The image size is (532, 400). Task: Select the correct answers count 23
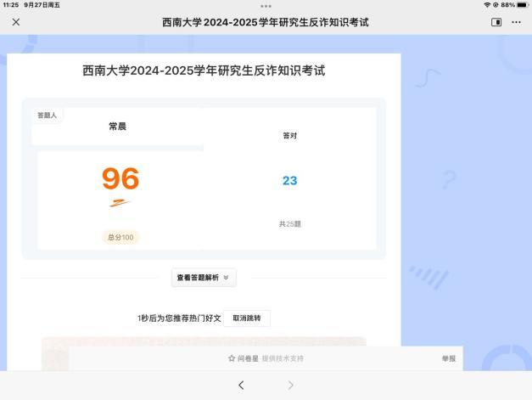[x=289, y=180]
